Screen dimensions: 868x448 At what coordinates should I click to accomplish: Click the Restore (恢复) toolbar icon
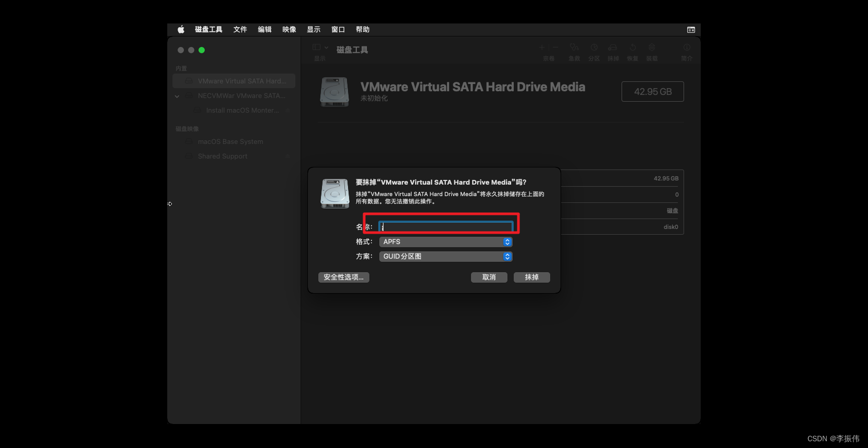(633, 47)
